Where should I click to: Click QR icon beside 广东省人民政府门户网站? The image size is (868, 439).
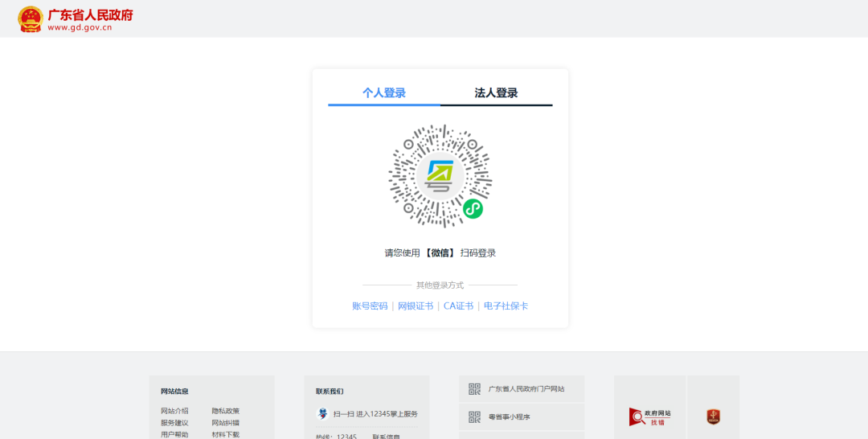(474, 389)
